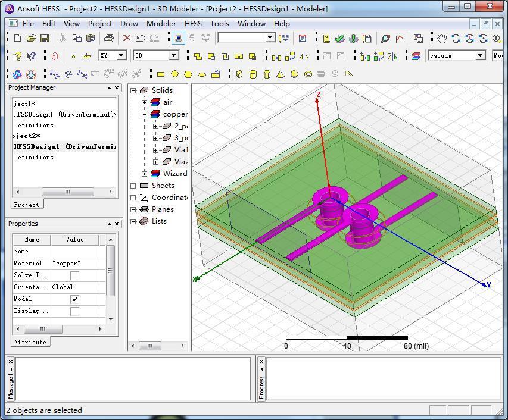The height and width of the screenshot is (420, 508).
Task: Click the Project Manager horizontal scrollbar thumb
Action: click(68, 192)
